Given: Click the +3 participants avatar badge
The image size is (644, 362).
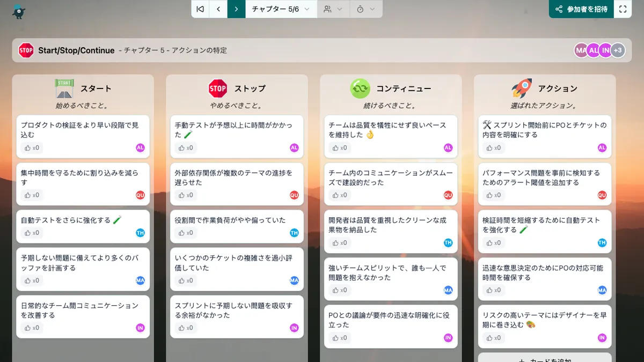Looking at the screenshot, I should pyautogui.click(x=618, y=50).
